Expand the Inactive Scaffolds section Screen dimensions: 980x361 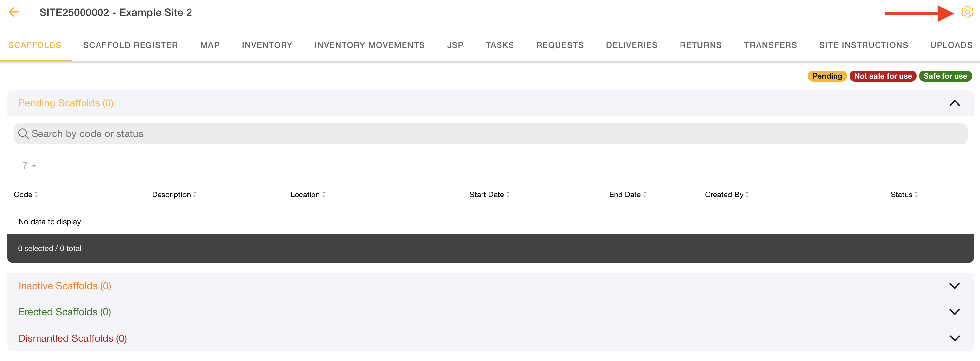pos(954,286)
